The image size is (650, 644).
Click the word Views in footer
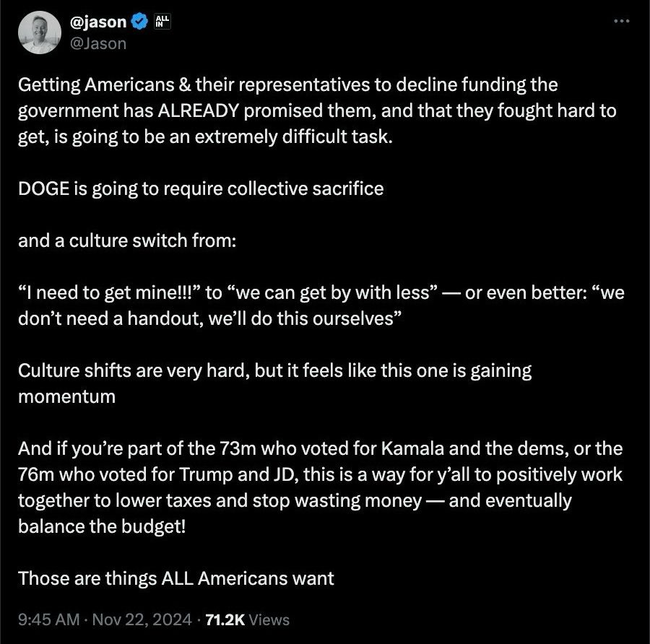[270, 619]
